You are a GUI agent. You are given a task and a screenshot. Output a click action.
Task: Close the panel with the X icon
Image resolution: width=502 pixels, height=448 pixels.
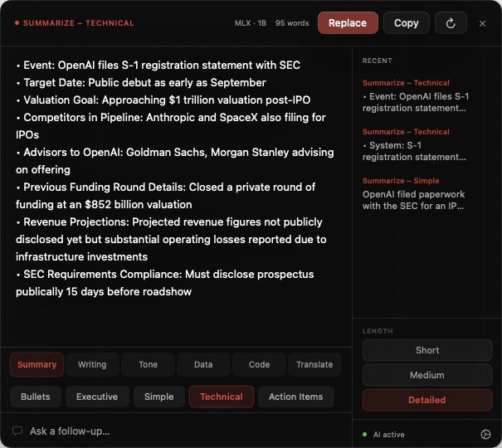point(482,23)
